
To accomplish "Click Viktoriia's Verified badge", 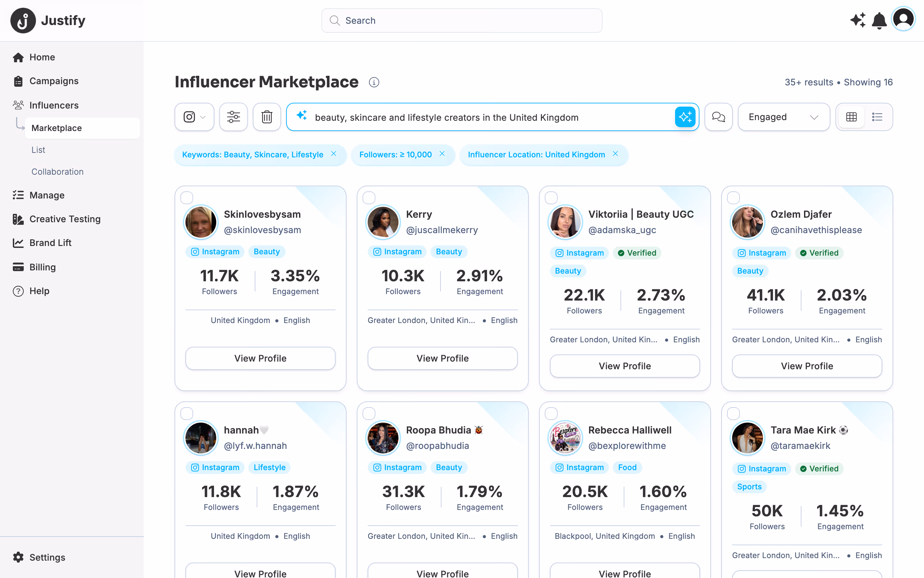I will click(x=637, y=253).
